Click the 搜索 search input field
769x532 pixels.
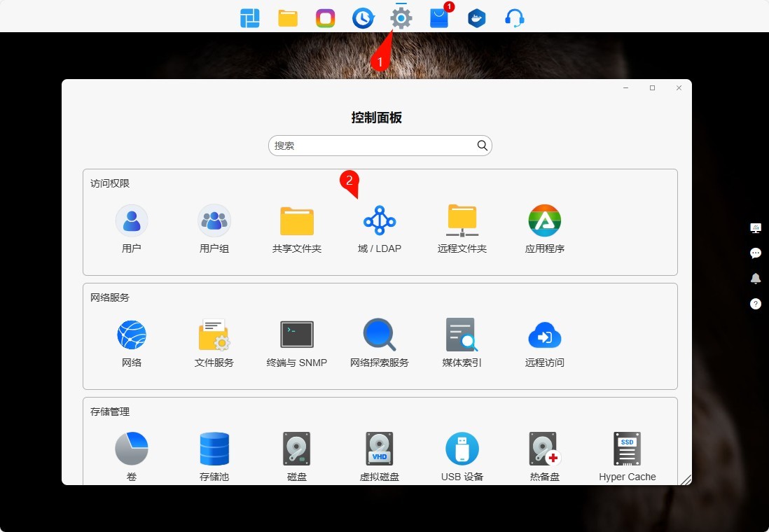click(x=380, y=146)
